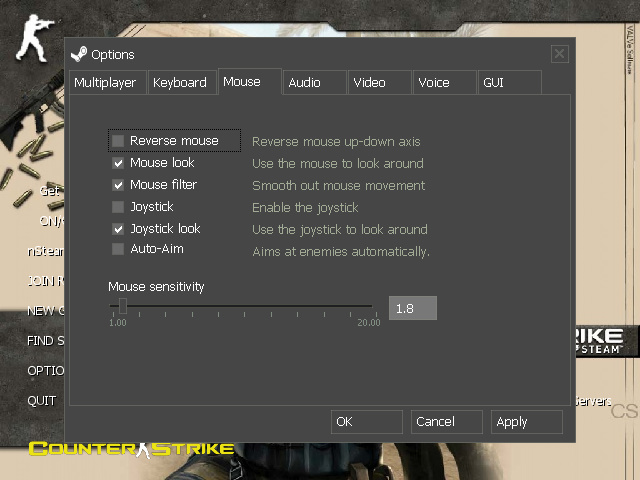This screenshot has width=640, height=480.
Task: Switch to the Multiplayer tab
Action: tap(106, 83)
